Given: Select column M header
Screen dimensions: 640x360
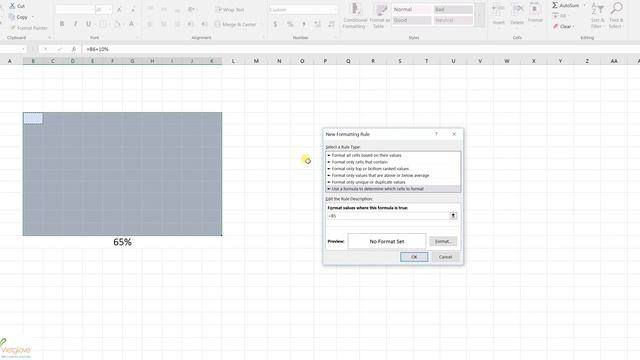Looking at the screenshot, I should [x=256, y=61].
